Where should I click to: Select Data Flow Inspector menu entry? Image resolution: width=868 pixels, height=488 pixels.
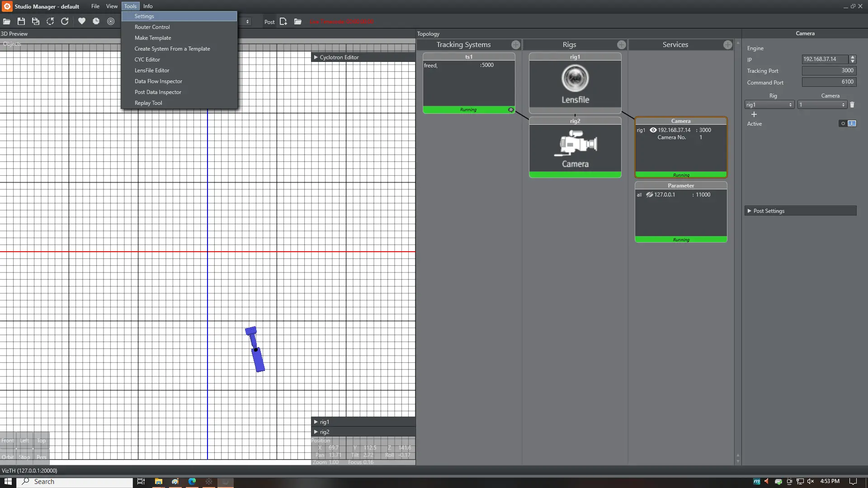[158, 81]
